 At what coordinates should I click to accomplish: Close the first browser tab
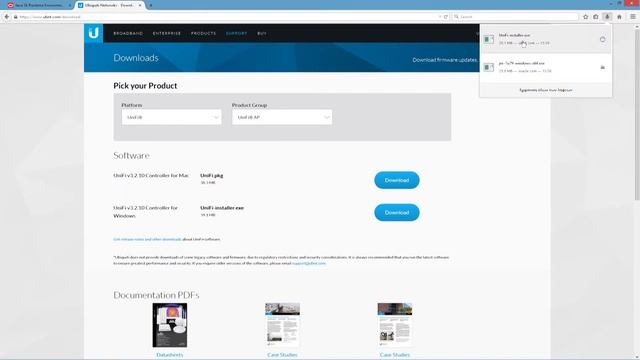pos(70,5)
